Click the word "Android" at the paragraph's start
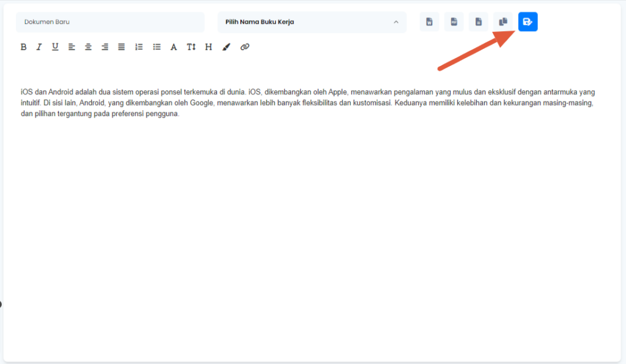 click(x=61, y=92)
